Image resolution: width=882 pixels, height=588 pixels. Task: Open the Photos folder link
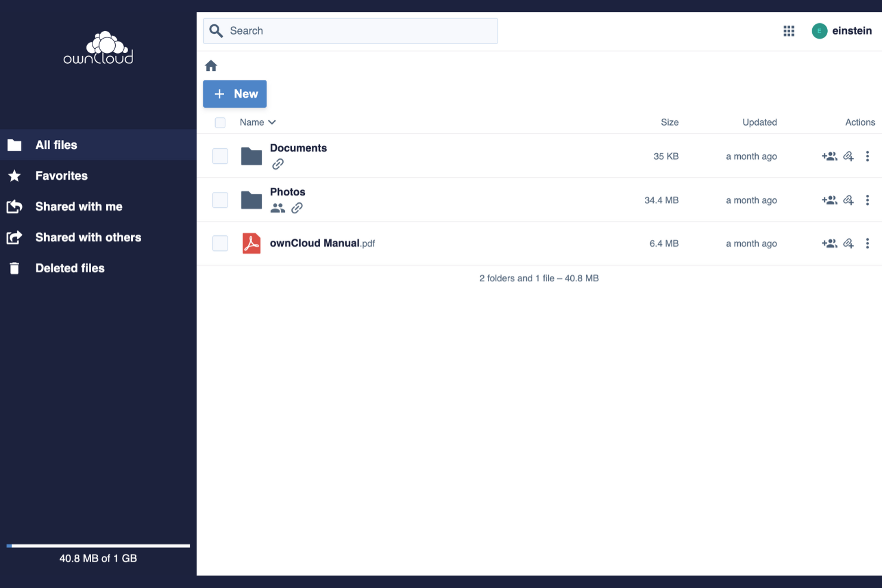click(x=288, y=192)
